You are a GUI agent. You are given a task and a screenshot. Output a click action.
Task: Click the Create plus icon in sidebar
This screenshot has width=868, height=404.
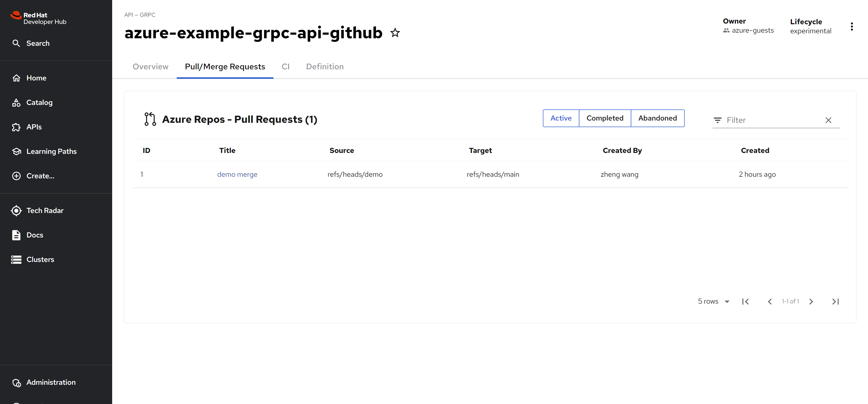tap(16, 176)
